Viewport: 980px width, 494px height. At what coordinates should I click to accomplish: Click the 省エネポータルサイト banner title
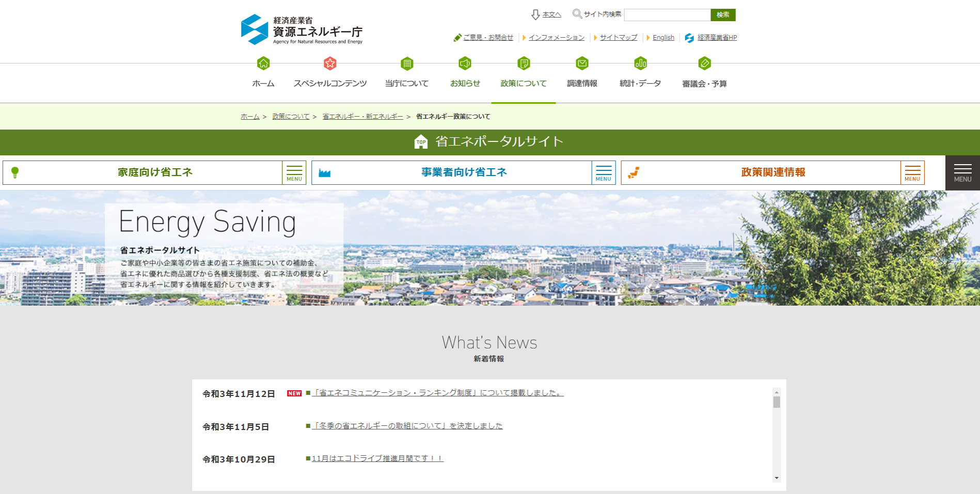pos(499,142)
